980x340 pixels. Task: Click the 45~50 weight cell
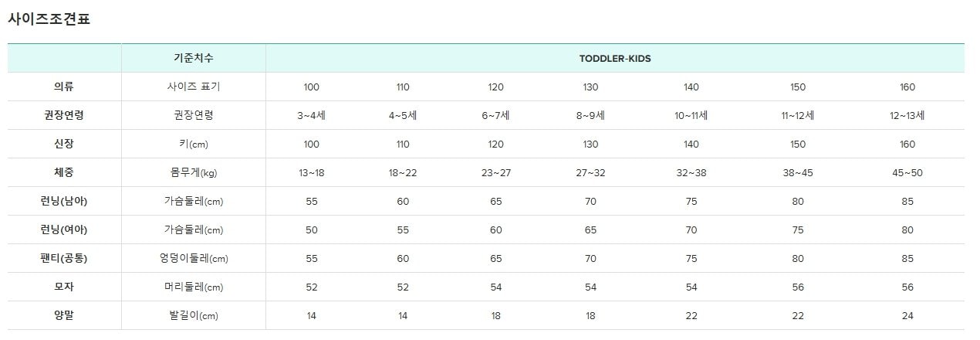(x=907, y=173)
